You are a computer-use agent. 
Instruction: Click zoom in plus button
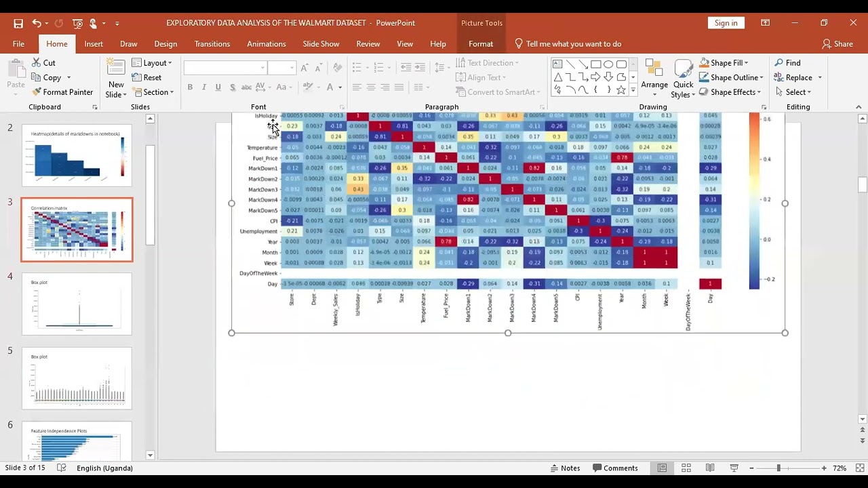pyautogui.click(x=824, y=468)
